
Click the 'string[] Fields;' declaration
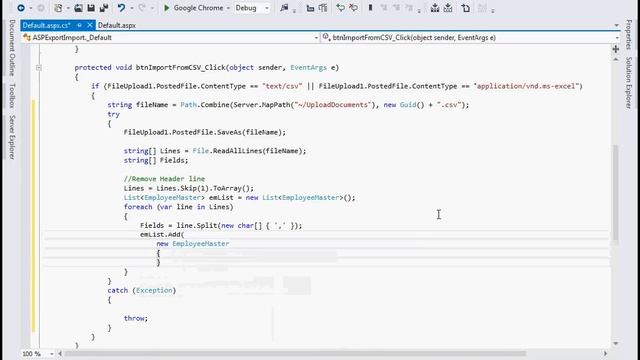156,160
